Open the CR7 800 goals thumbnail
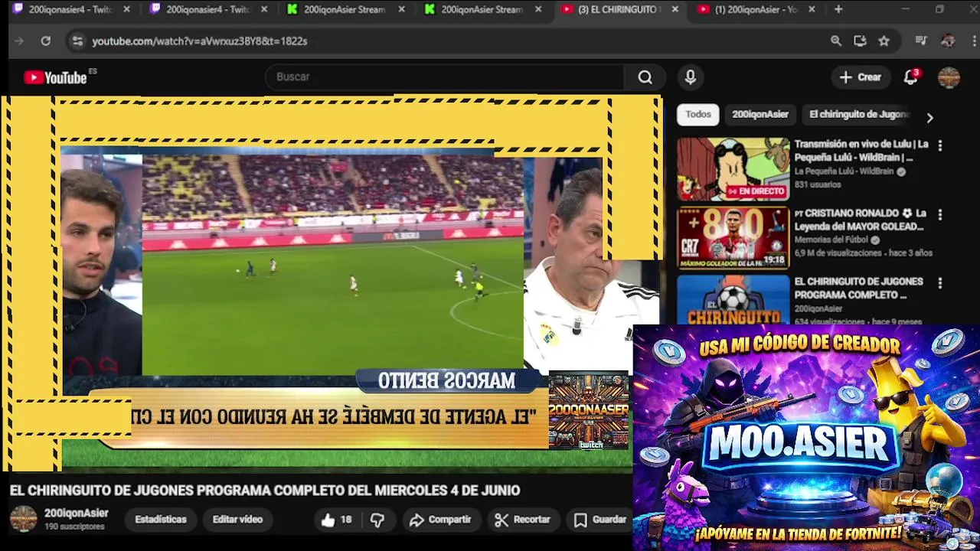Screen dimensions: 980x551 point(733,238)
